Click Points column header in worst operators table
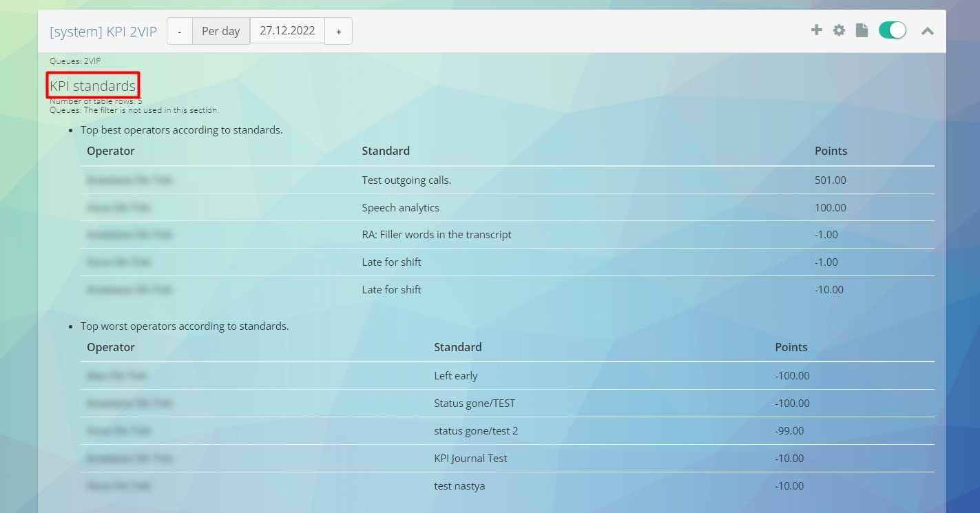The image size is (980, 513). [791, 347]
